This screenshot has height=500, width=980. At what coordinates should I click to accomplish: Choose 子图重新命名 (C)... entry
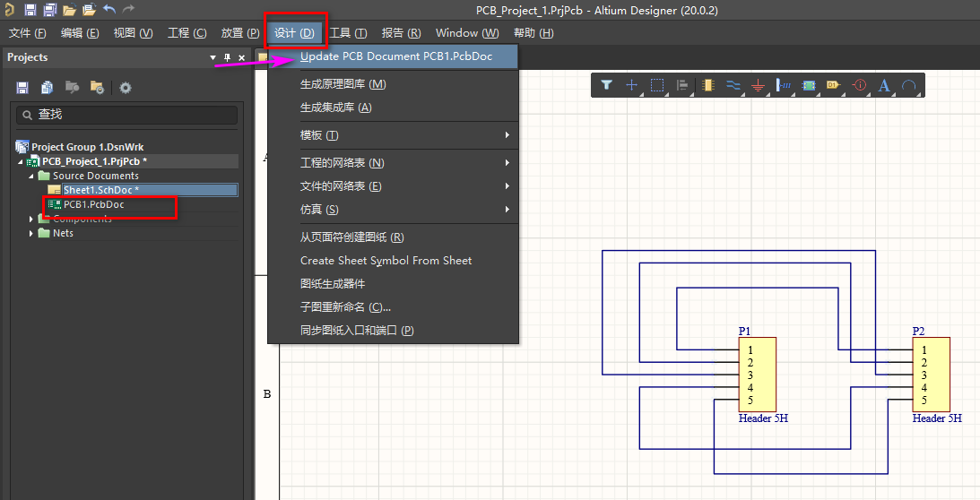[x=393, y=306]
